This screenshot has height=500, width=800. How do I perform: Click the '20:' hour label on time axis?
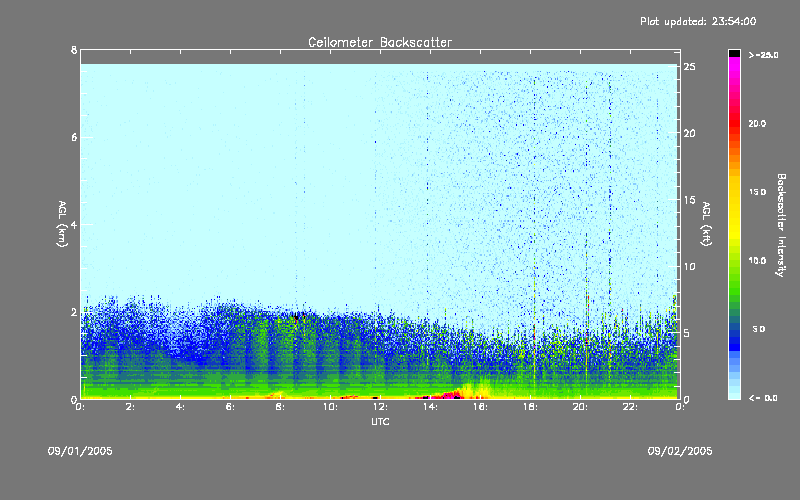pos(580,407)
